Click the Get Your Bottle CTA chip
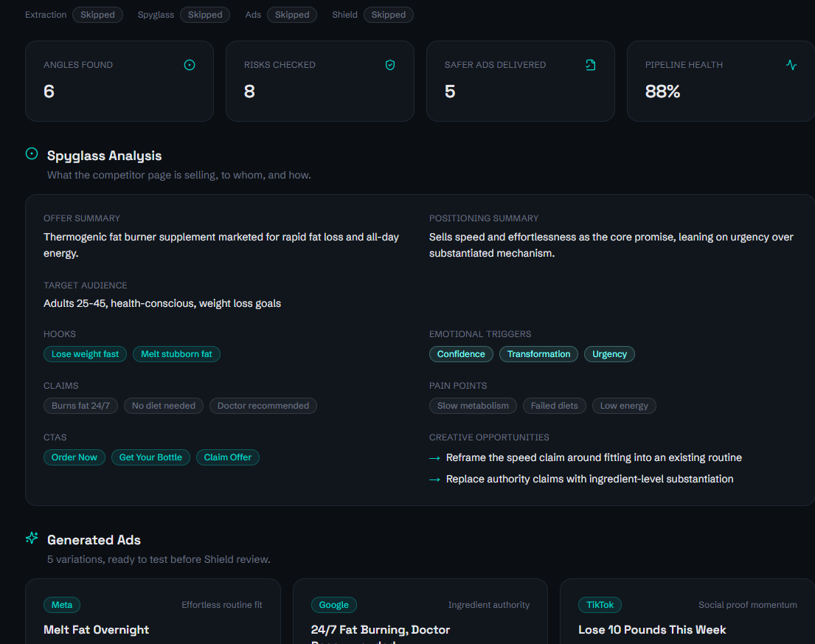This screenshot has width=815, height=644. (150, 457)
